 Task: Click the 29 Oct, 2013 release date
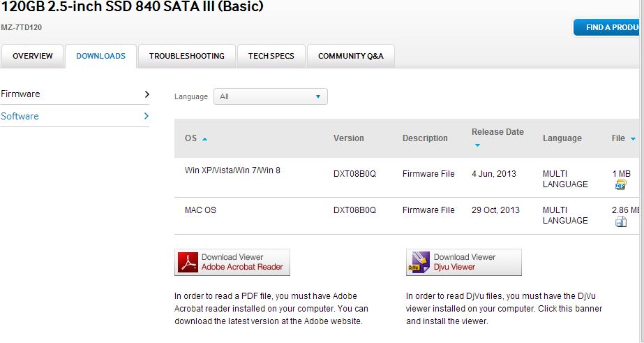495,210
